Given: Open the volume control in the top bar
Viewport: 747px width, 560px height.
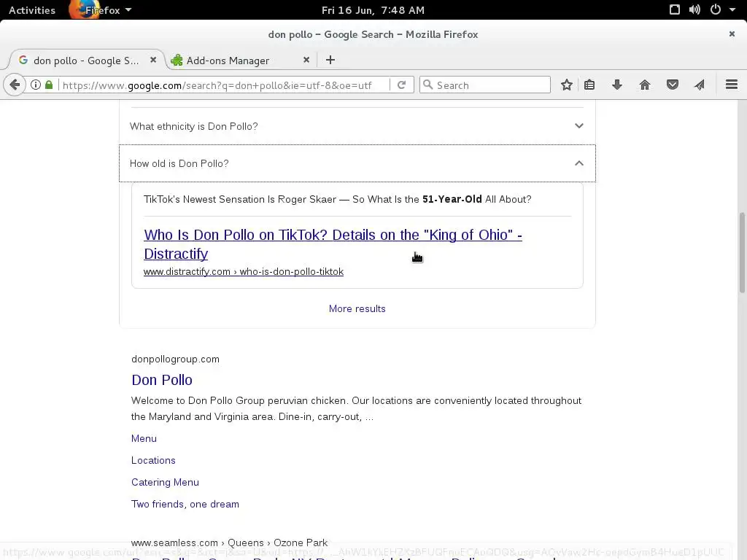Looking at the screenshot, I should tap(694, 9).
